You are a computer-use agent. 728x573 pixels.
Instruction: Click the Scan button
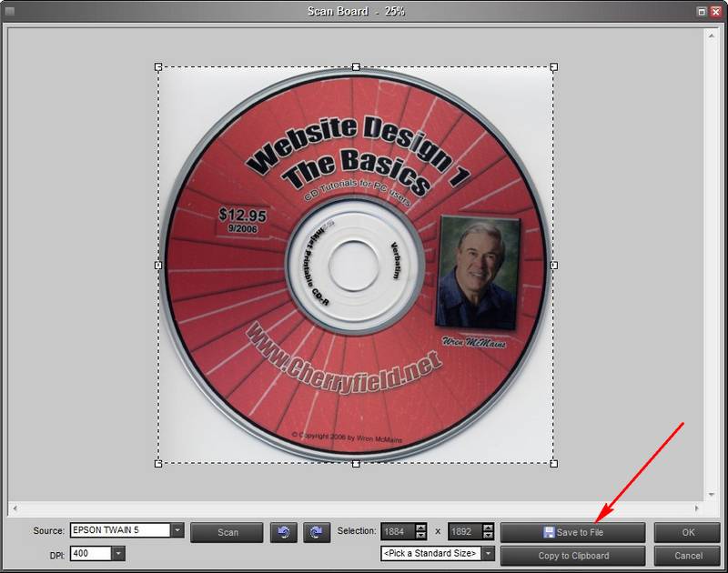pyautogui.click(x=227, y=532)
